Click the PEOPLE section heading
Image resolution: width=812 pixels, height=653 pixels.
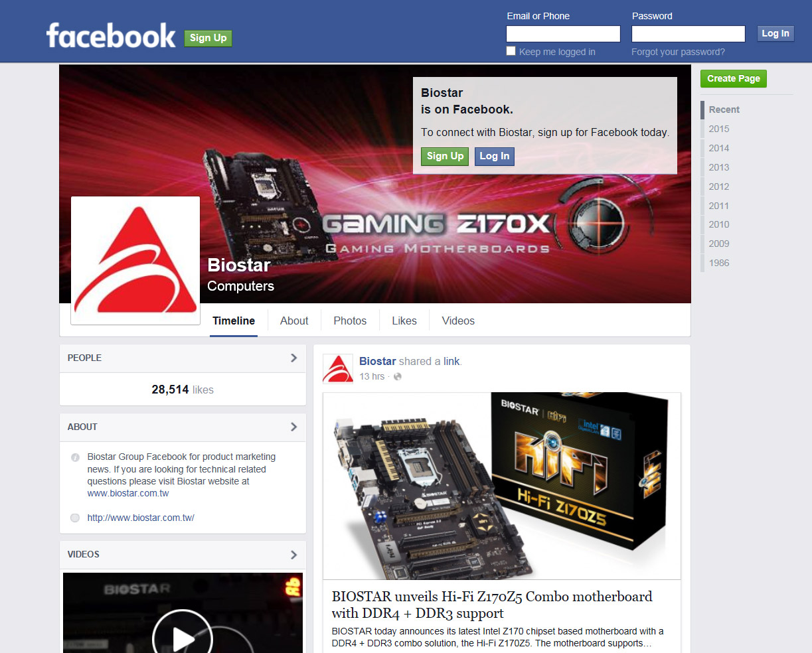84,358
